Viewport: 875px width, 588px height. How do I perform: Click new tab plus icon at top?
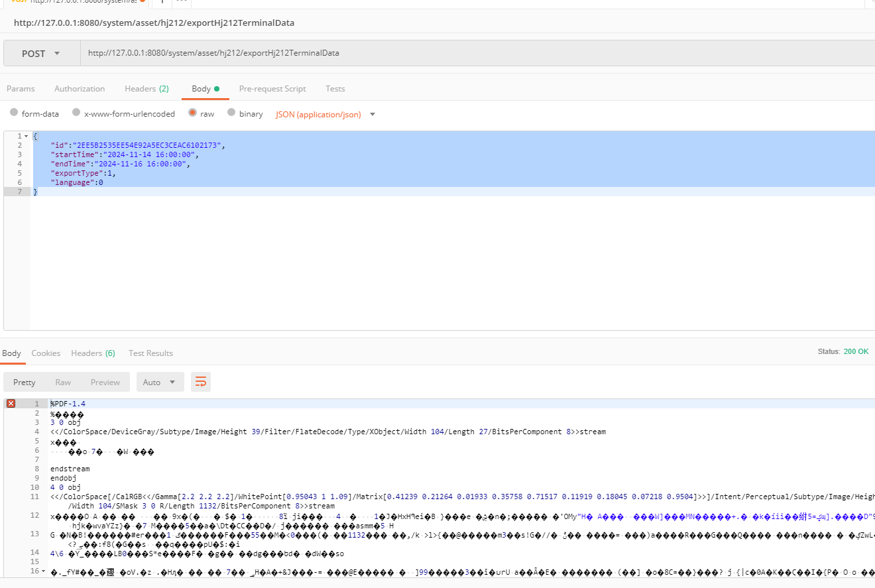[162, 2]
